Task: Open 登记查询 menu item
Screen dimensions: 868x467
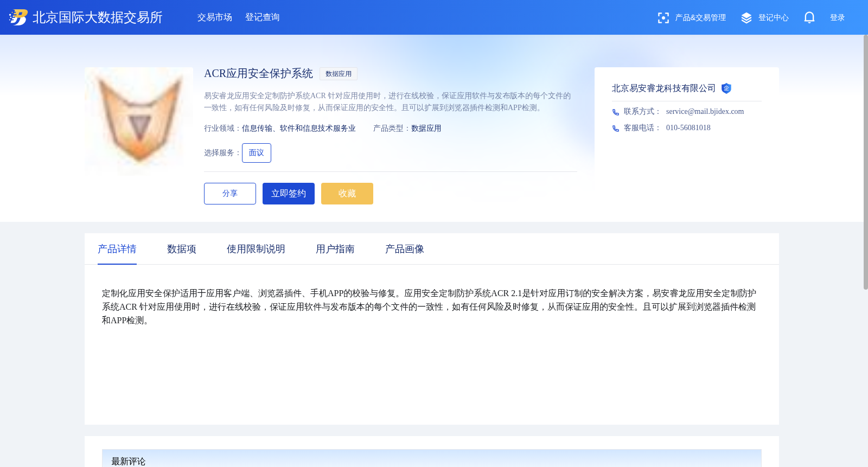Action: tap(263, 17)
